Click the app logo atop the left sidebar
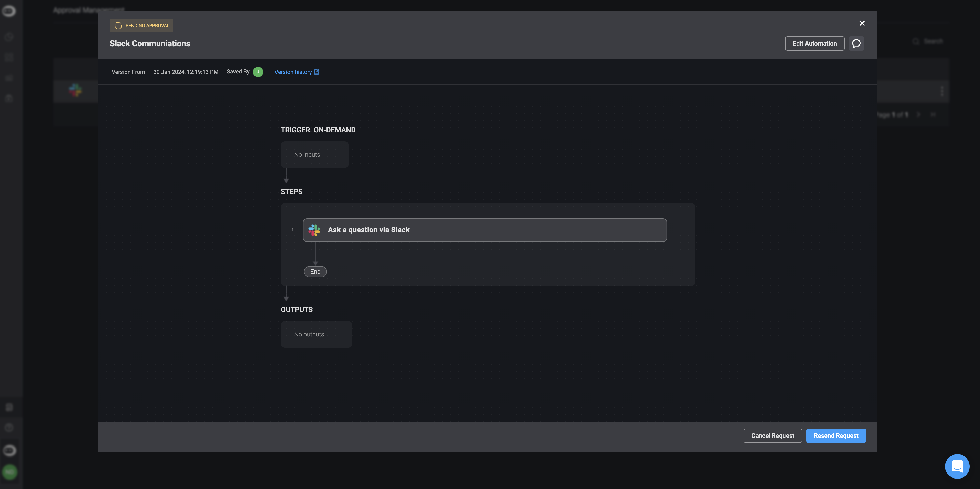Image resolution: width=980 pixels, height=489 pixels. coord(9,11)
